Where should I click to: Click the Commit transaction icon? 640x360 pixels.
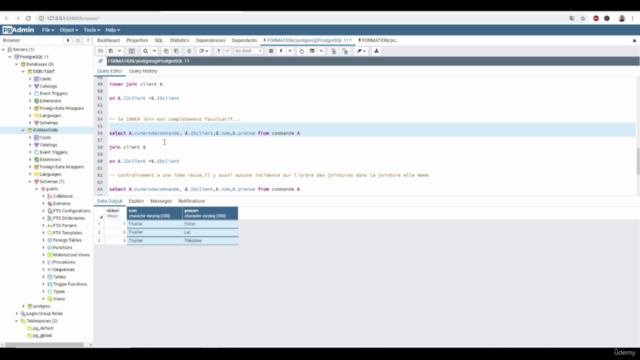(x=333, y=51)
